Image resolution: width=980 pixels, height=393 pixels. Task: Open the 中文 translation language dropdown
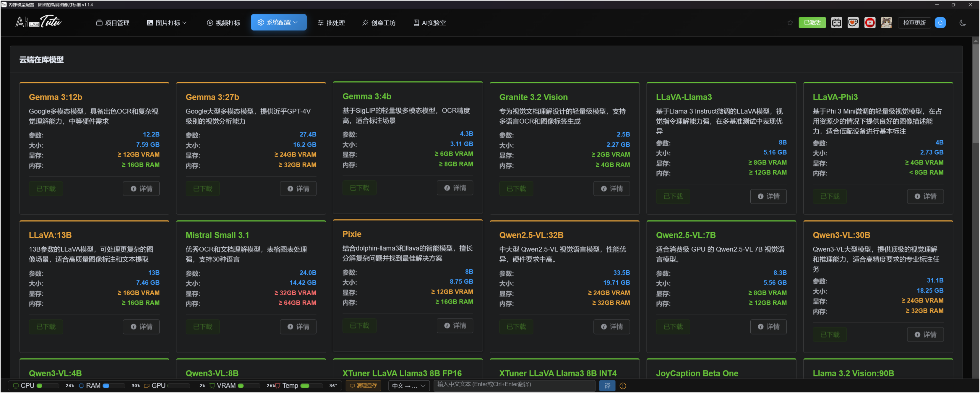(408, 386)
